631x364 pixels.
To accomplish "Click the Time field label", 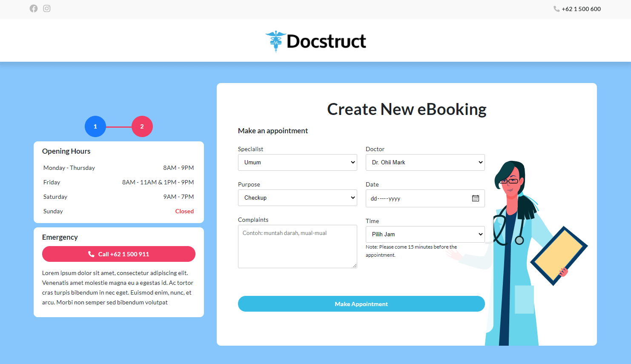I will (372, 221).
